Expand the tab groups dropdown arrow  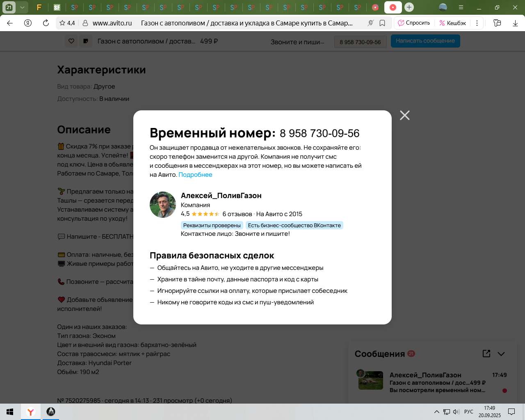point(22,7)
